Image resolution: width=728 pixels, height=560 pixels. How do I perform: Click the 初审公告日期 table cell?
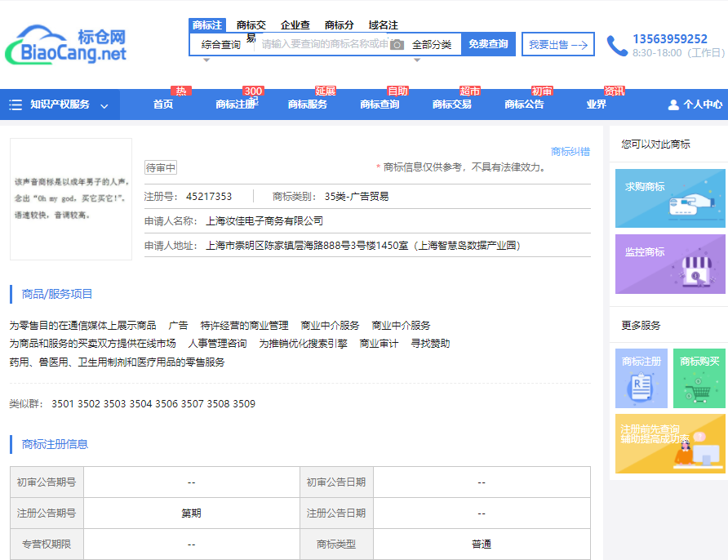point(336,482)
